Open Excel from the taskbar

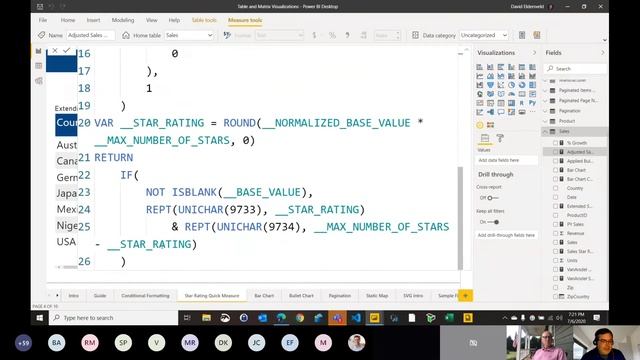tap(449, 318)
